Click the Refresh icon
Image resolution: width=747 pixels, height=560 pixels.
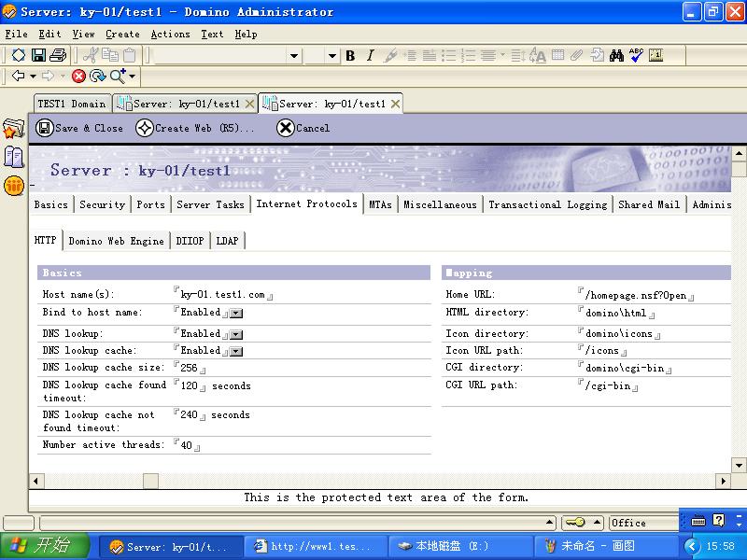97,76
